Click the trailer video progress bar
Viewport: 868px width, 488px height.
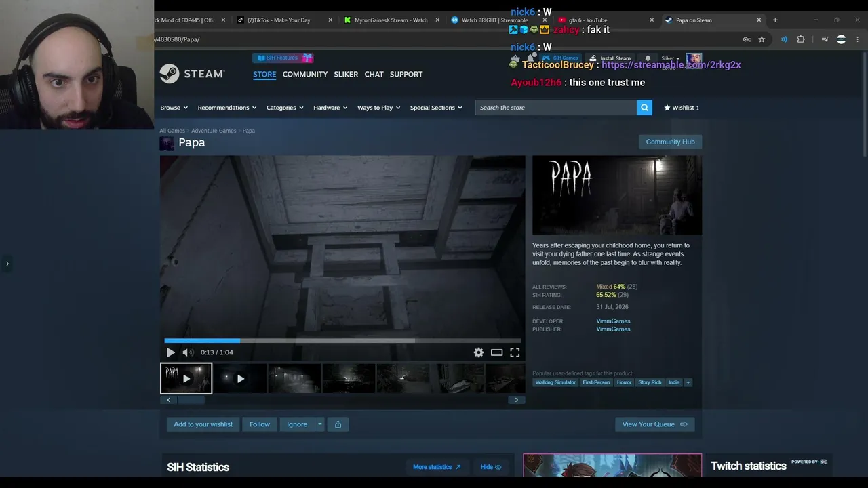click(342, 340)
